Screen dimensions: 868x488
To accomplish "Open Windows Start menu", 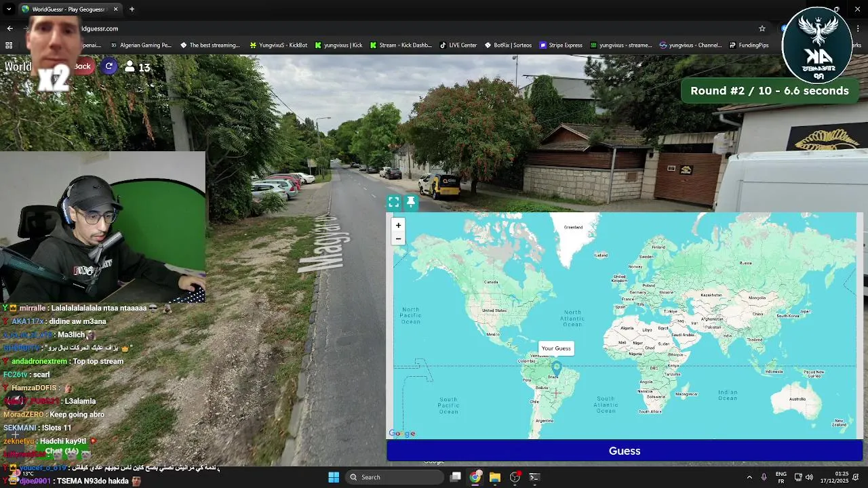I will pyautogui.click(x=334, y=477).
